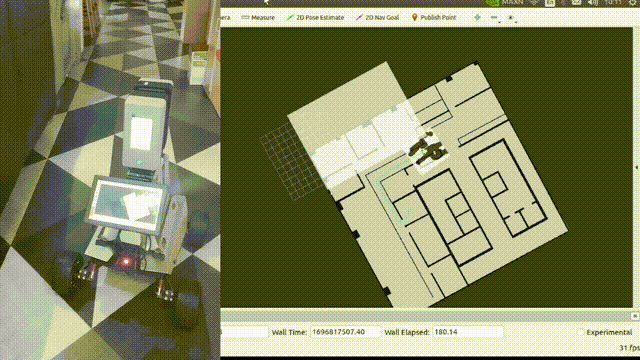The image size is (640, 360).
Task: Open the toolbar options dropdown icon
Action: (511, 18)
